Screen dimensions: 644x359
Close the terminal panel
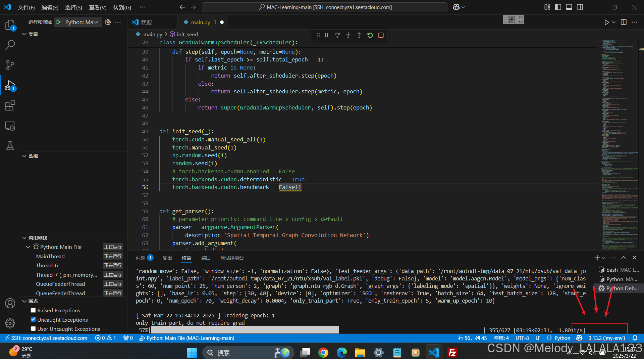[634, 258]
